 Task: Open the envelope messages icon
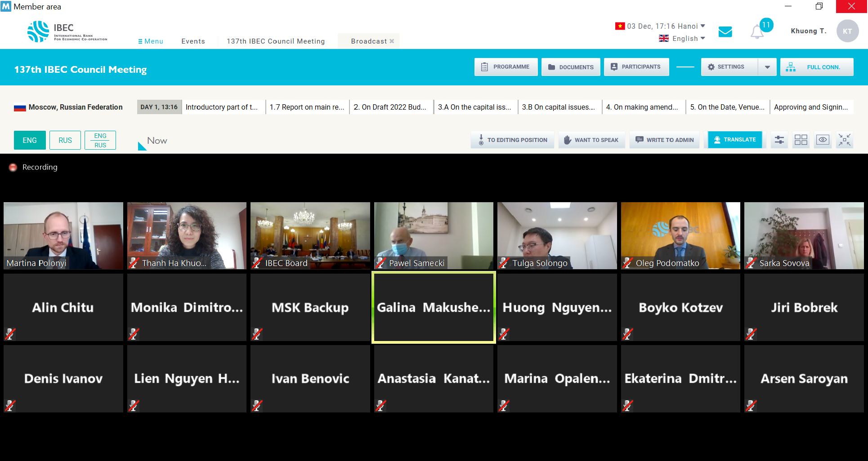pos(725,32)
